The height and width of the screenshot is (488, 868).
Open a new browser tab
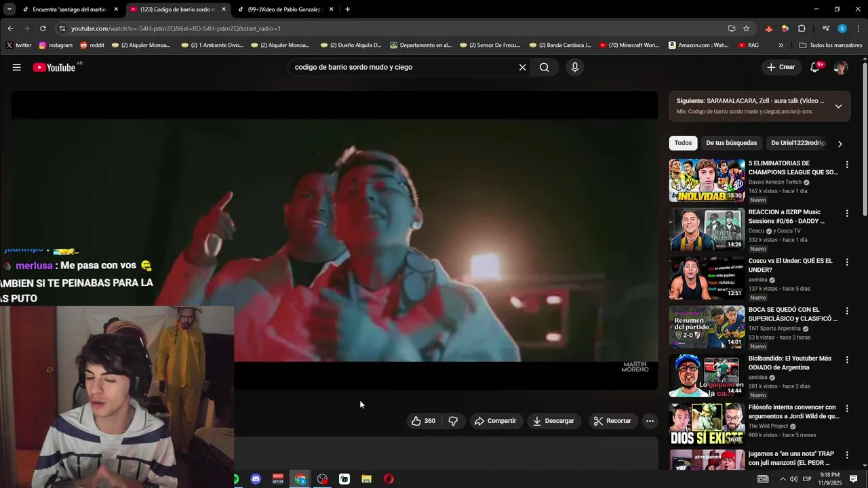pos(347,9)
